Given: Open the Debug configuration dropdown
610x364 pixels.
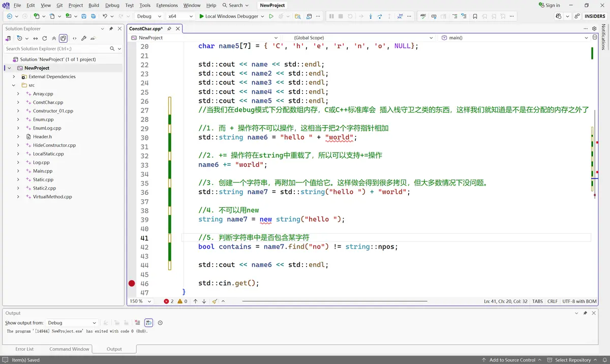Looking at the screenshot, I should [149, 16].
